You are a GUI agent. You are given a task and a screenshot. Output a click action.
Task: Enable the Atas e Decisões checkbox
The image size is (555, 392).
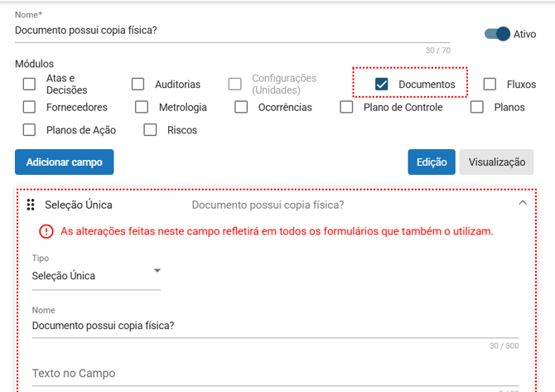(30, 84)
